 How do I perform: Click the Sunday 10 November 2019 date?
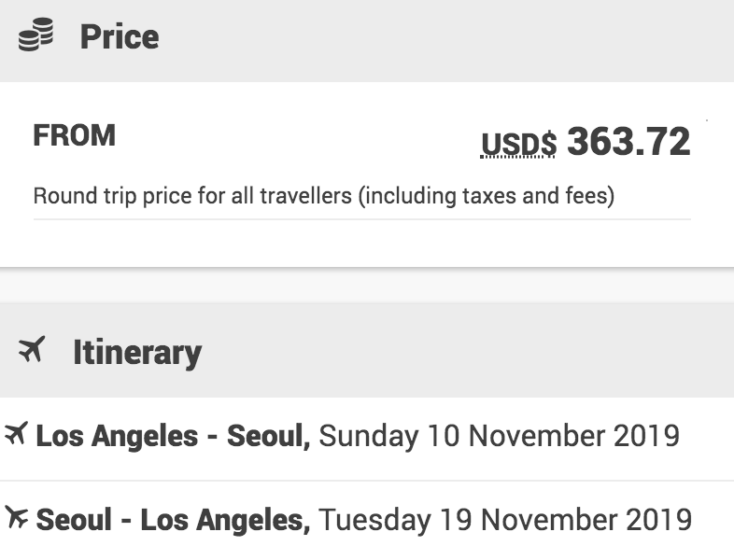click(x=499, y=436)
